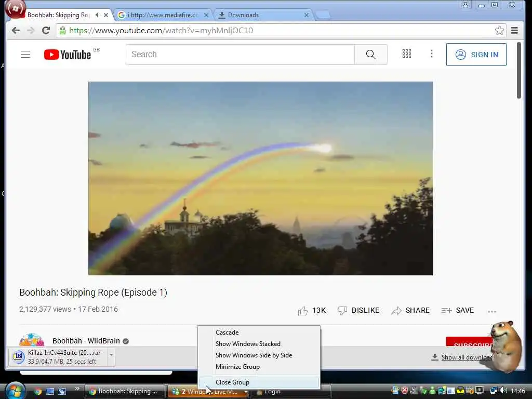The image size is (532, 399).
Task: Open the YouTube guide hamburger menu
Action: click(x=25, y=54)
